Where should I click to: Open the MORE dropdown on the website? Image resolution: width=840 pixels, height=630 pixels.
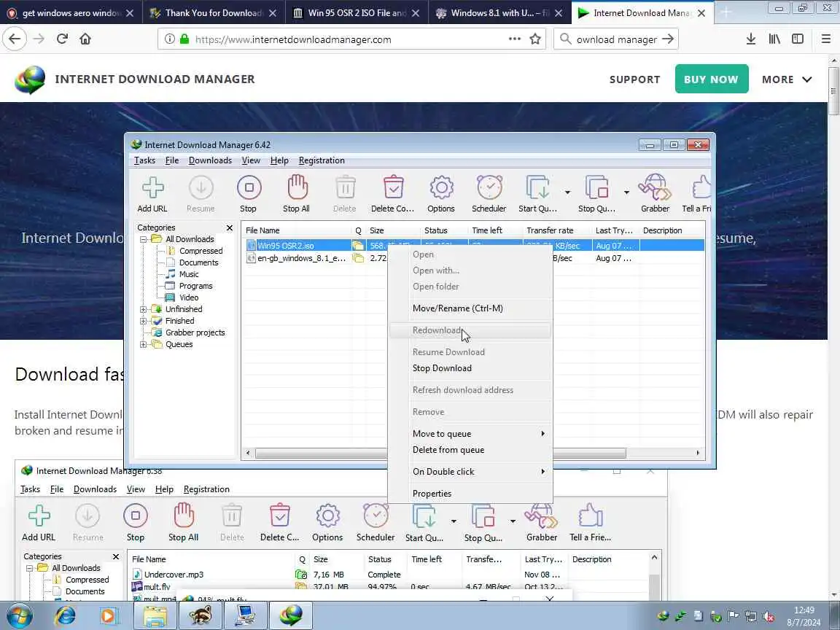point(787,79)
